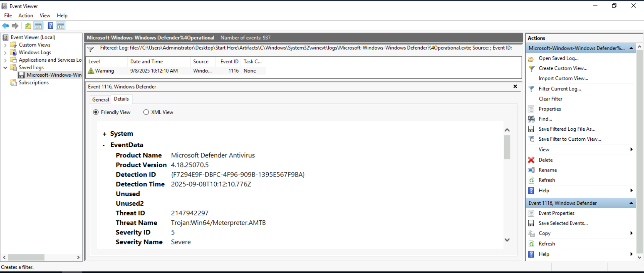Click the Copy pages icon
The image size is (644, 273).
(531, 233)
